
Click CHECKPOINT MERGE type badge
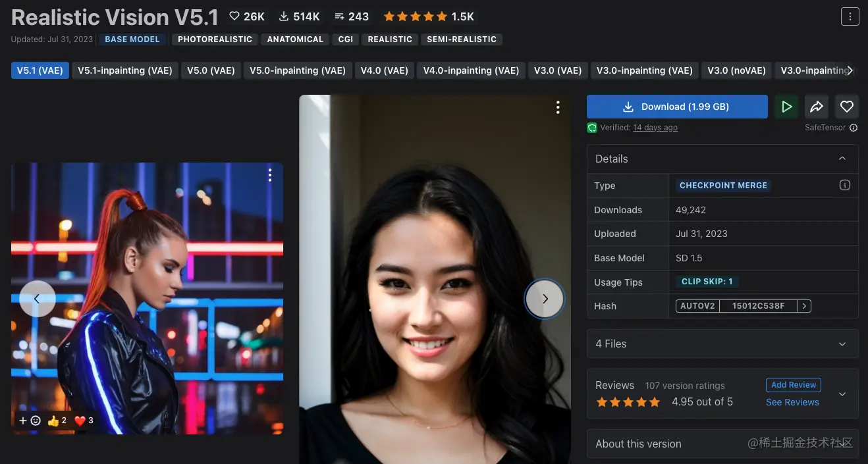coord(723,186)
